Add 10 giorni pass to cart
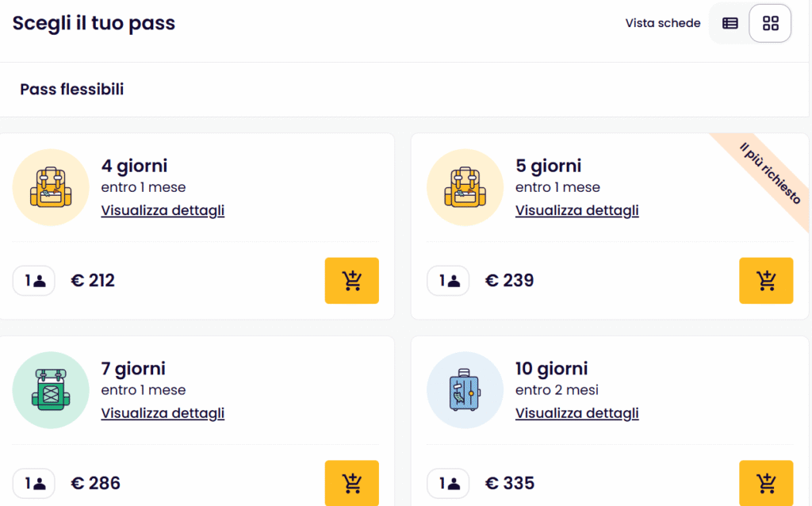 coord(766,483)
